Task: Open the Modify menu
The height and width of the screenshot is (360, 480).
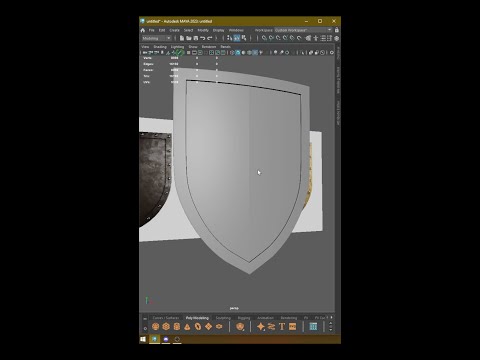Action: click(x=203, y=30)
